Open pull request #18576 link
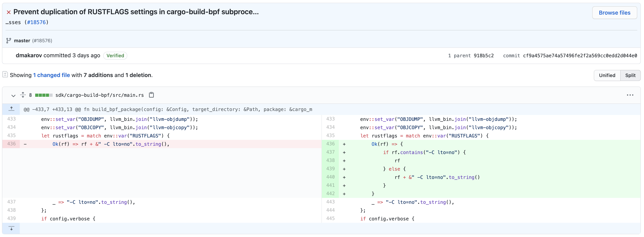Viewport: 644px width, 237px height. point(36,22)
